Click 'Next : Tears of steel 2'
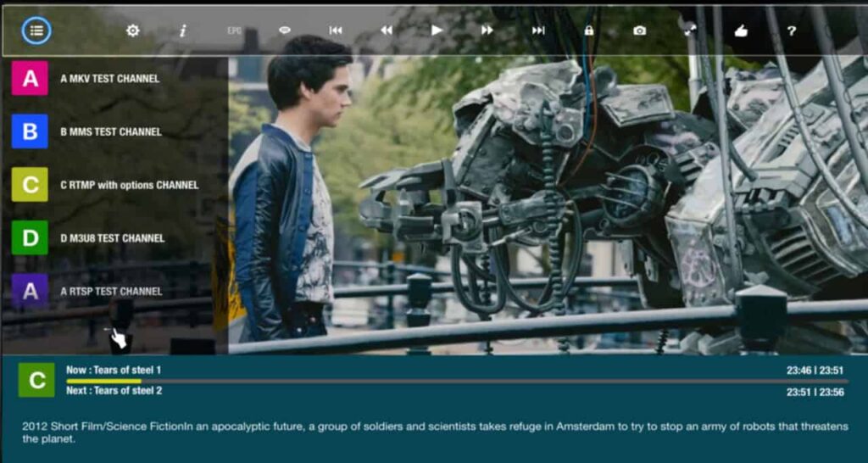Screen dimensions: 868x463 (x=114, y=390)
